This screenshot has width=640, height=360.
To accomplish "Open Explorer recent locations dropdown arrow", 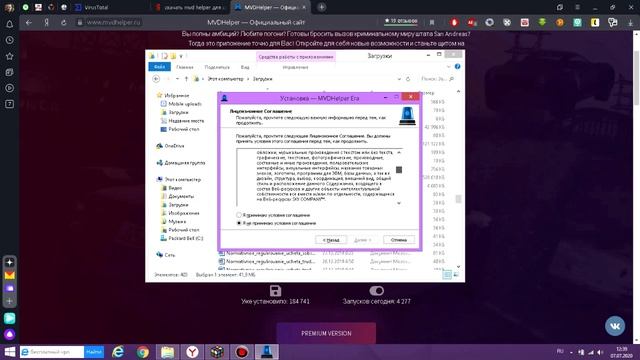I will [x=177, y=79].
